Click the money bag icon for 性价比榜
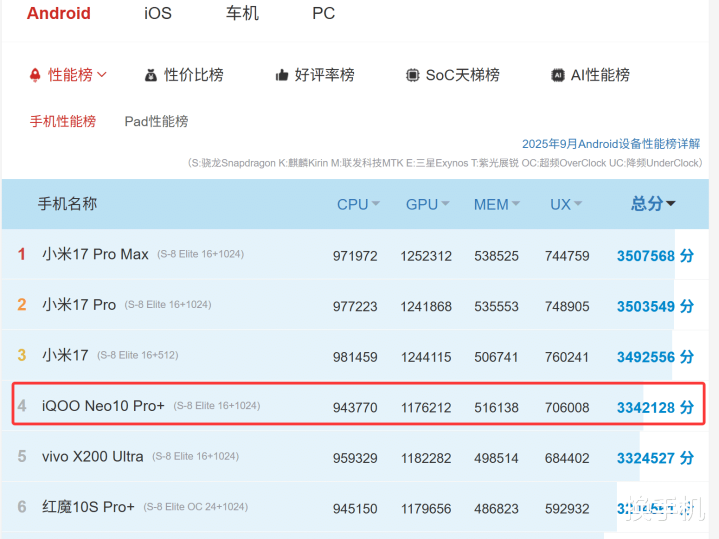Viewport: 719px width, 539px height. (151, 75)
